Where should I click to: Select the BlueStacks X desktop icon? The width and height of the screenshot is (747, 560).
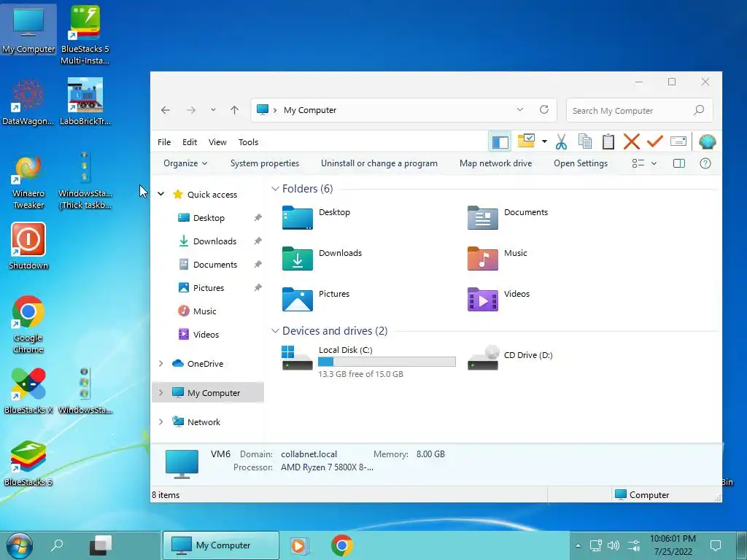(x=28, y=390)
